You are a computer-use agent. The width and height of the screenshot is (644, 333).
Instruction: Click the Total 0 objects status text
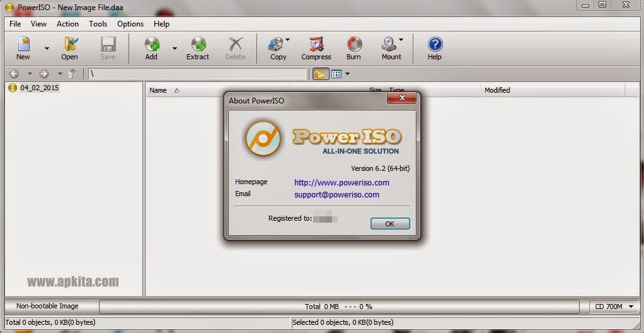(x=50, y=322)
